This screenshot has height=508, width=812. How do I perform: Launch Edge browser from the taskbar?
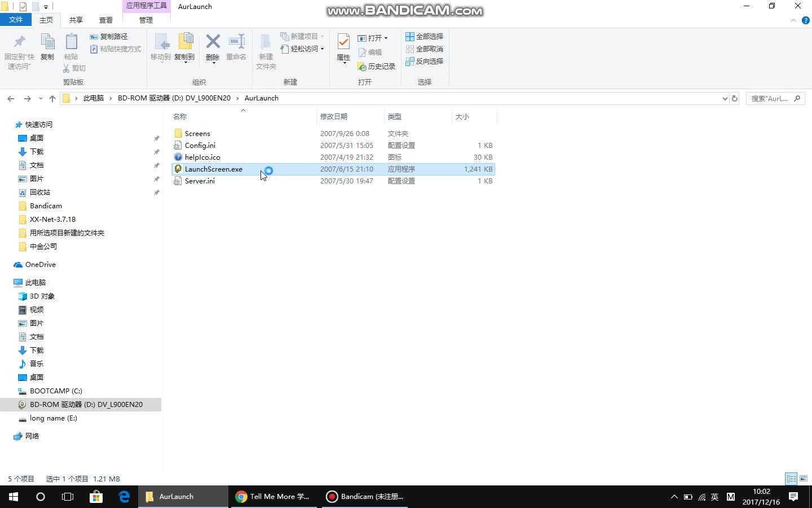pyautogui.click(x=124, y=497)
